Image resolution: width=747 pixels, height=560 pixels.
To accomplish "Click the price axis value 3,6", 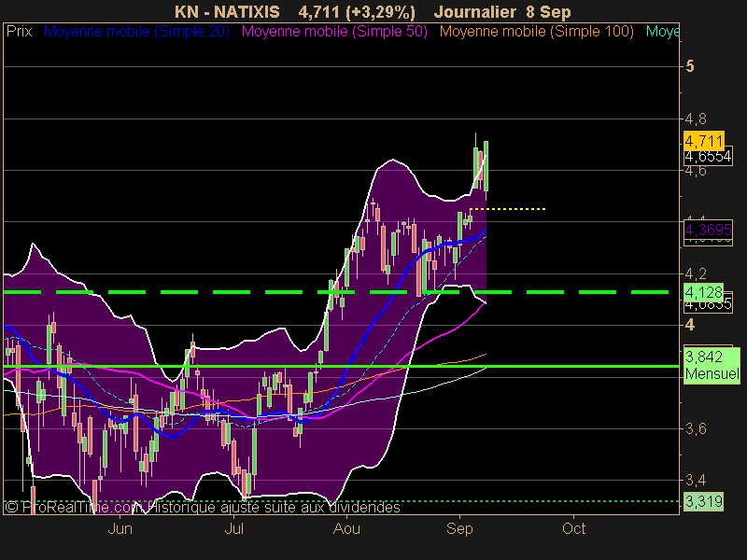I will click(x=696, y=428).
